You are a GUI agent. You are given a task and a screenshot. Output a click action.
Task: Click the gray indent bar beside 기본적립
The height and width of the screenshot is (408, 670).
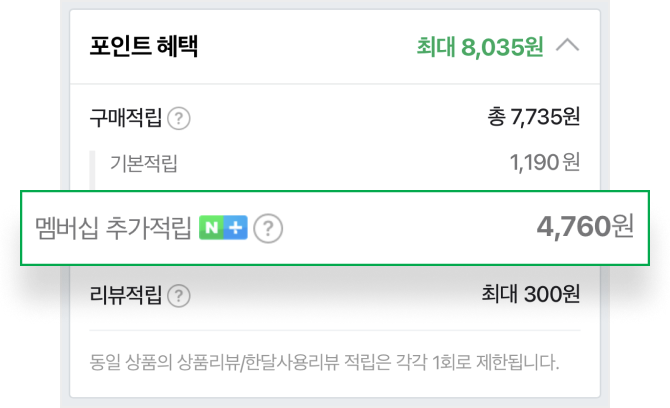(93, 166)
